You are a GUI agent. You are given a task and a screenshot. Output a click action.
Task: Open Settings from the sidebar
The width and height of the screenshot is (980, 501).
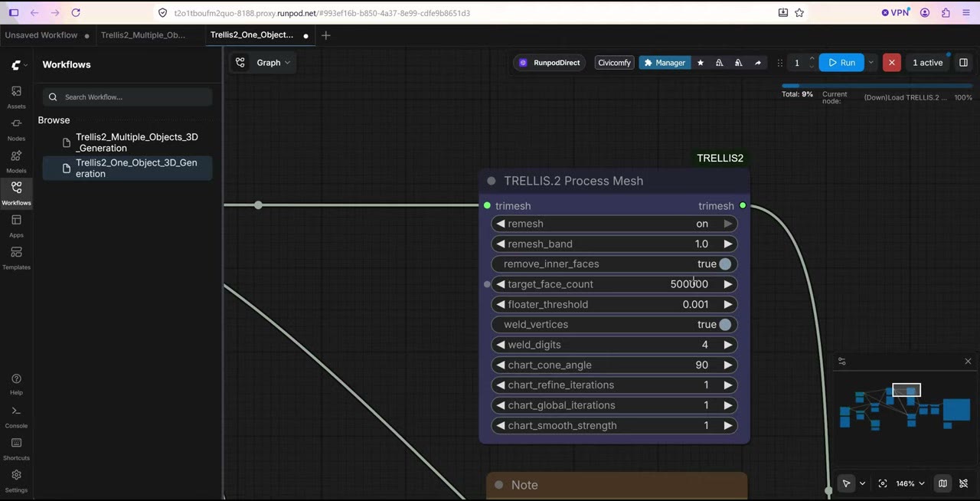click(x=16, y=480)
